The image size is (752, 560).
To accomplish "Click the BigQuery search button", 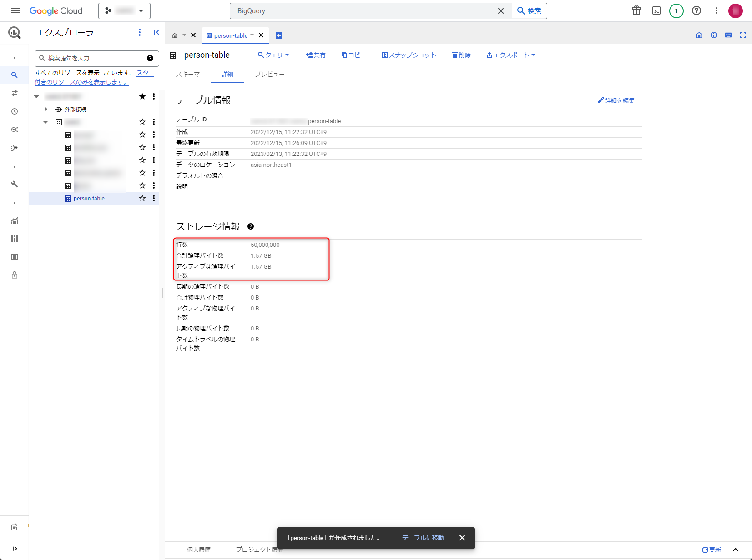I will [530, 10].
